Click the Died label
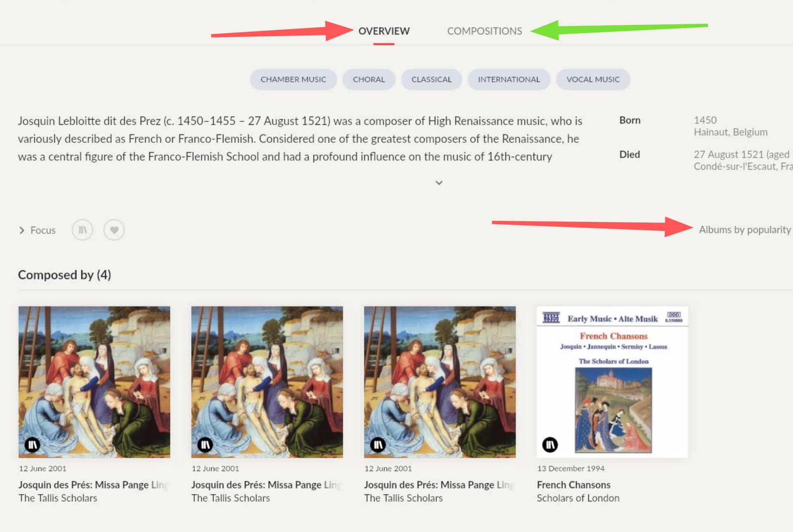The width and height of the screenshot is (793, 532). [629, 154]
